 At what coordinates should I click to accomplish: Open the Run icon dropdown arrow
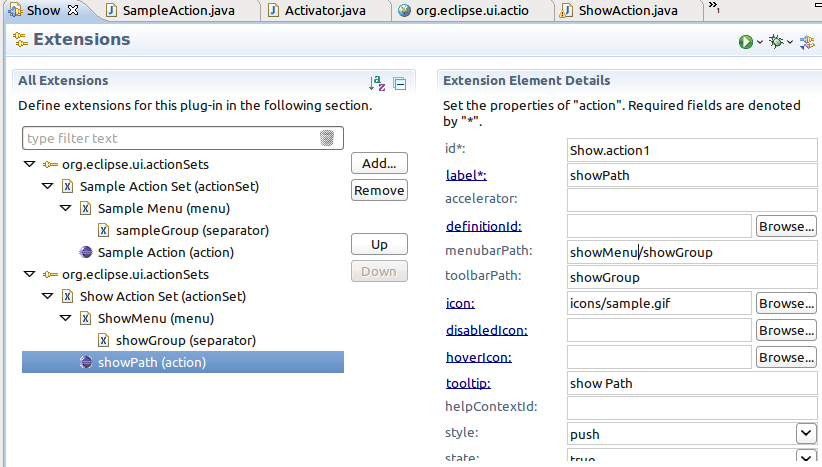coord(760,42)
